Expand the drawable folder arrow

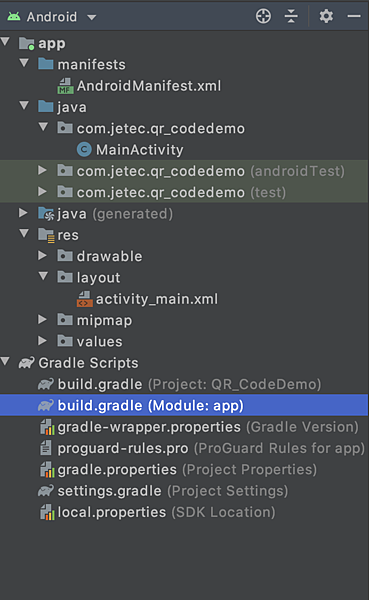(42, 256)
